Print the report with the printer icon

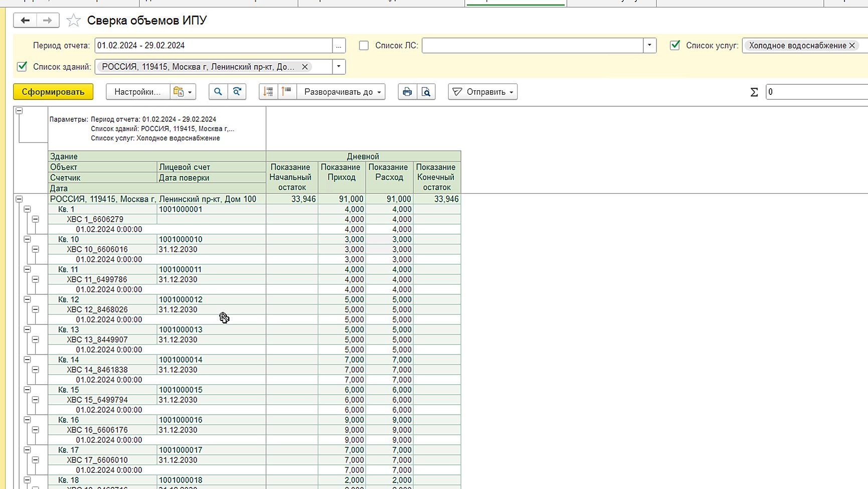pyautogui.click(x=407, y=92)
